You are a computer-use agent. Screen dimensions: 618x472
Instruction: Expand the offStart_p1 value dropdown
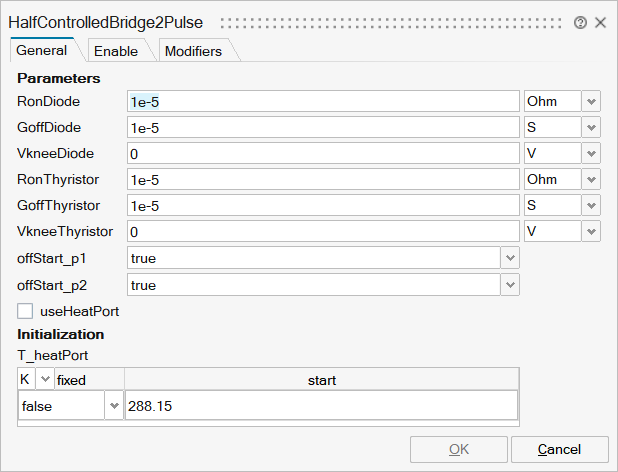tap(510, 258)
